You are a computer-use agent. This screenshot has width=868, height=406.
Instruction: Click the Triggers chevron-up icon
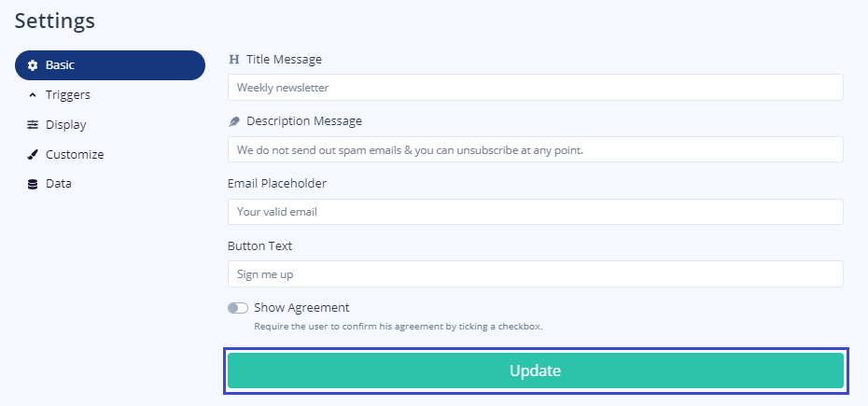point(33,95)
